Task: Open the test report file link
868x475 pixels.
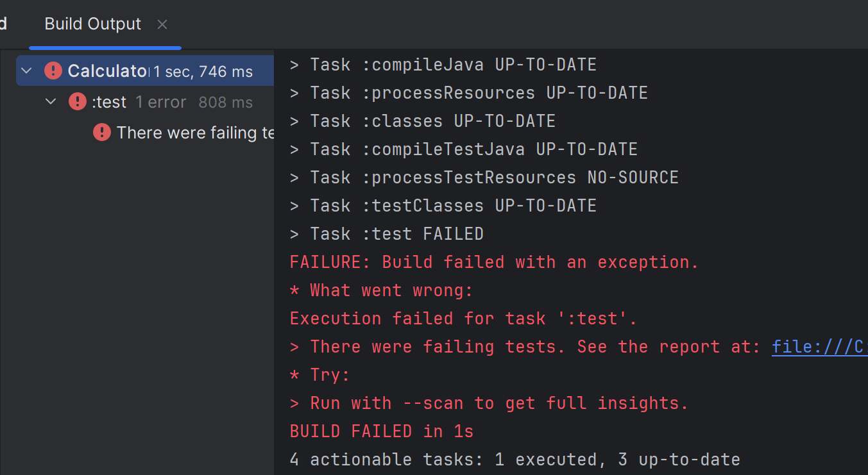Action: (x=819, y=346)
